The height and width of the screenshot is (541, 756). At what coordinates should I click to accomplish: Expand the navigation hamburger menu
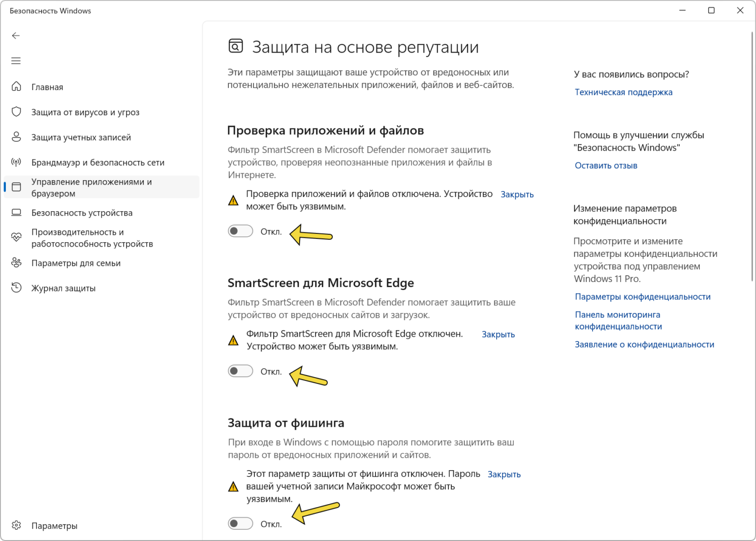pyautogui.click(x=16, y=61)
